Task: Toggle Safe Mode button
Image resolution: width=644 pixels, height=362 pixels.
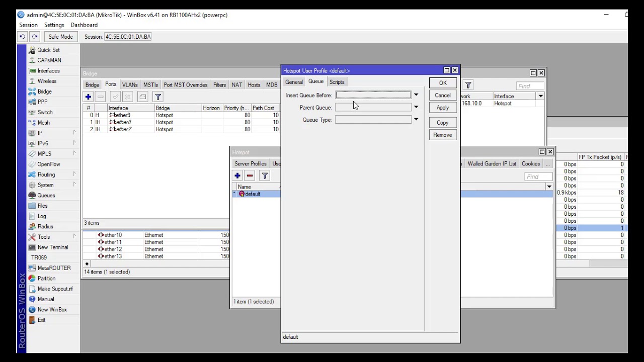Action: (x=60, y=37)
